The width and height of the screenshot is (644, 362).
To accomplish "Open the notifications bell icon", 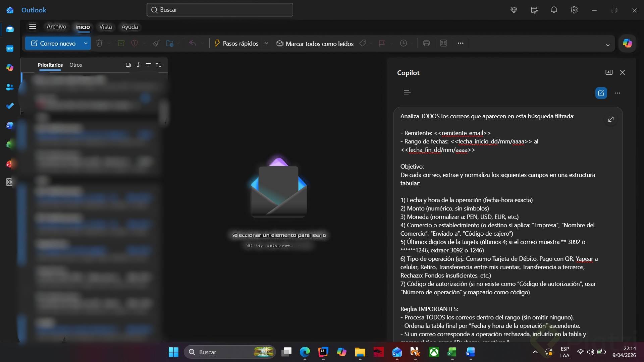I will (x=554, y=10).
